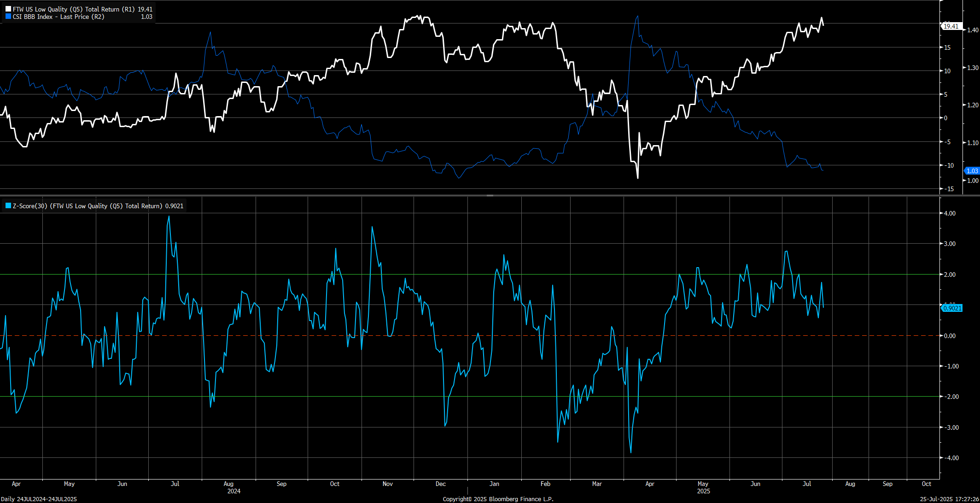Click the Daily 24JUL2024-24JUL2025 range label
The height and width of the screenshot is (503, 980).
(39, 499)
